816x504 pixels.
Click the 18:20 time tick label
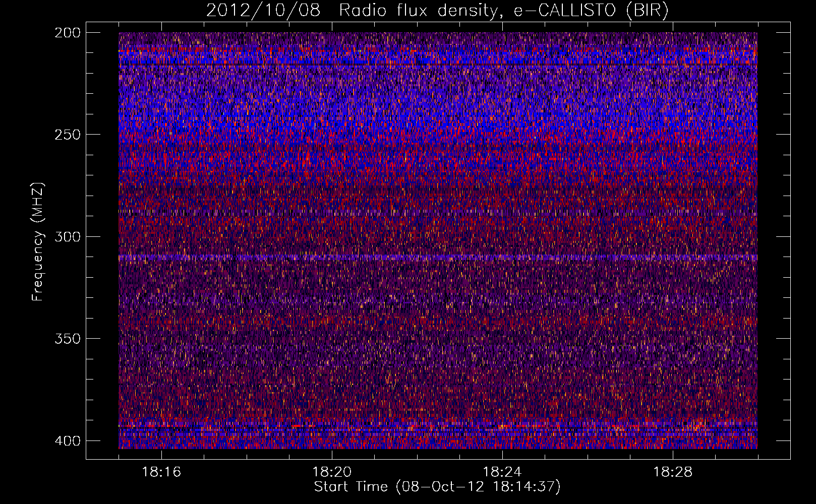tap(332, 472)
